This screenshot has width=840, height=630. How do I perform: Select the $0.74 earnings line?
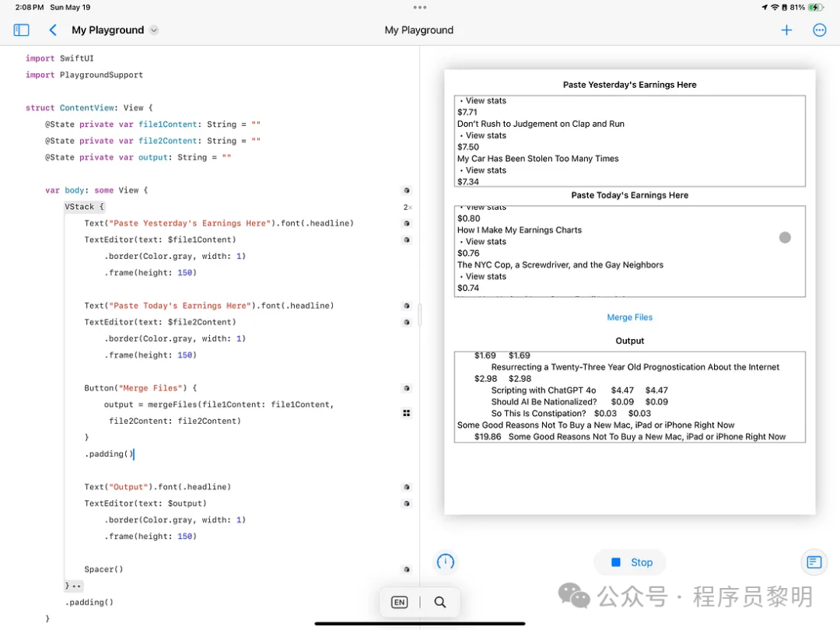[468, 288]
